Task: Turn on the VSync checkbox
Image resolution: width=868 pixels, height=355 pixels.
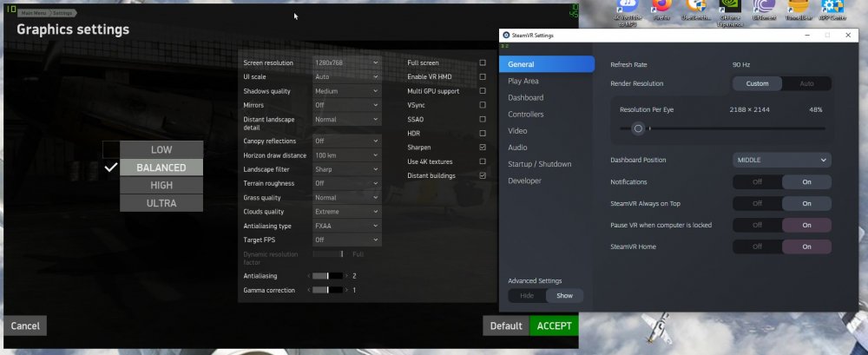Action: point(483,105)
